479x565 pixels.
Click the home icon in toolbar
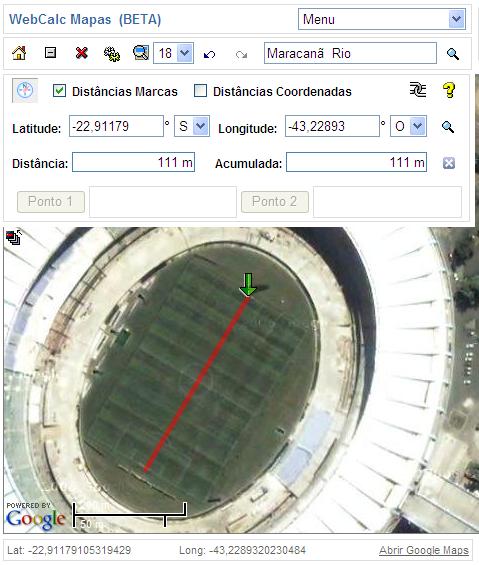click(x=19, y=53)
